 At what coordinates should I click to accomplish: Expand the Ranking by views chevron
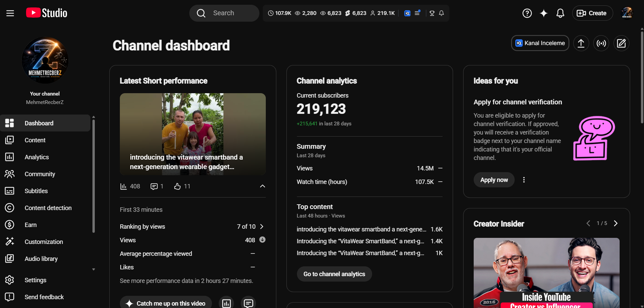[x=262, y=226]
